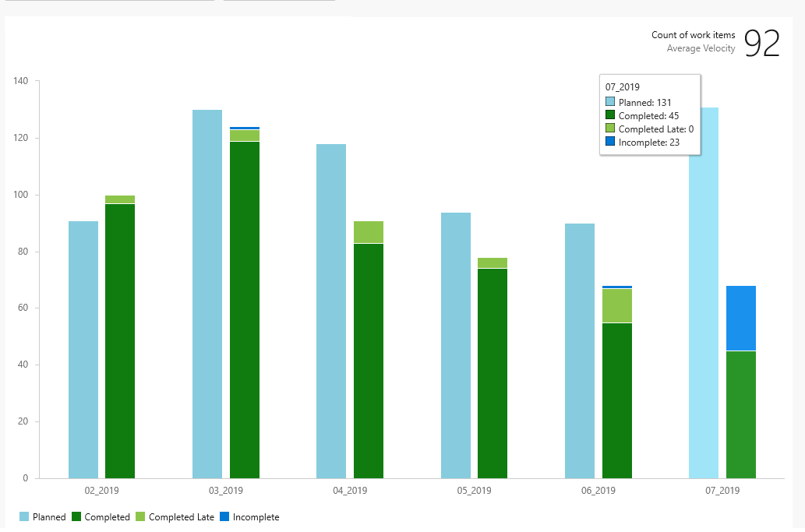Image resolution: width=805 pixels, height=532 pixels.
Task: Click the dark green Completed bar for 03_2019
Action: (x=245, y=310)
